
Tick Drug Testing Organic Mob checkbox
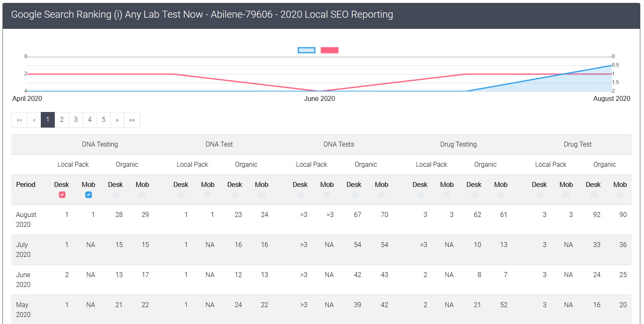(x=501, y=195)
